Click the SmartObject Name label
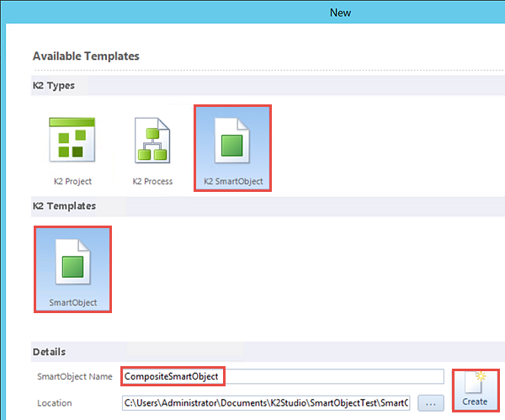This screenshot has height=420, width=505. point(75,376)
